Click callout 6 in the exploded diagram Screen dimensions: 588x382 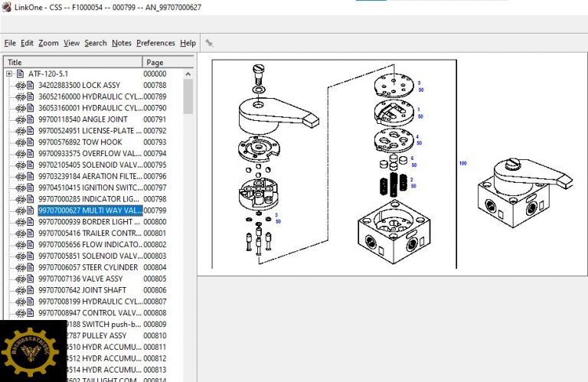point(412,158)
